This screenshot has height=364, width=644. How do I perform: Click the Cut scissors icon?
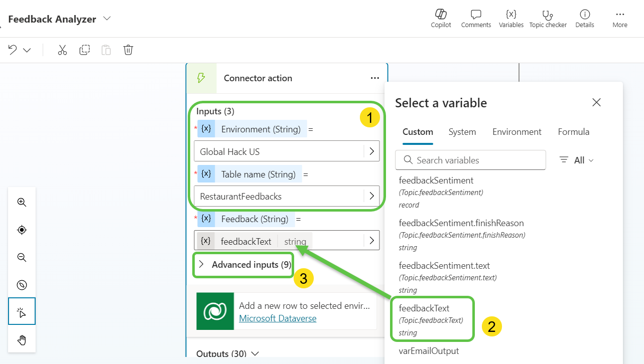(62, 50)
